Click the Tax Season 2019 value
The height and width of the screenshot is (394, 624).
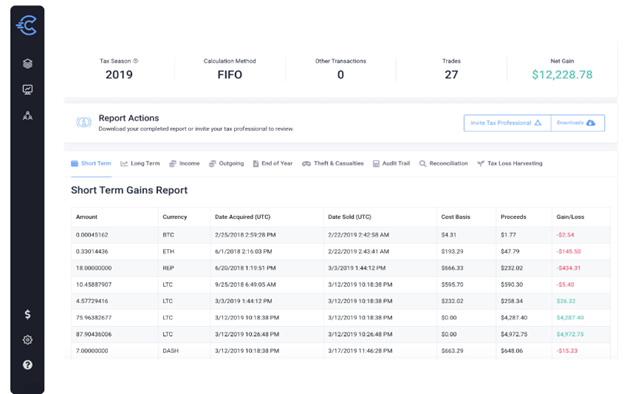[x=119, y=75]
